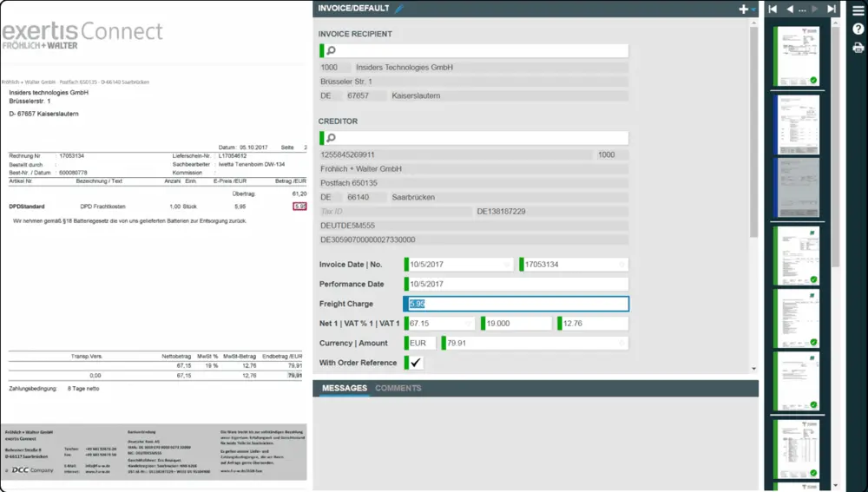Click creditor number '1255845269911'
This screenshot has height=492, width=868.
click(457, 155)
